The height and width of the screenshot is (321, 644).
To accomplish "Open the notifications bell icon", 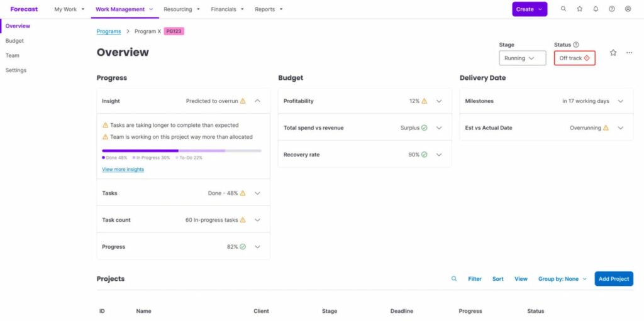I will point(596,9).
